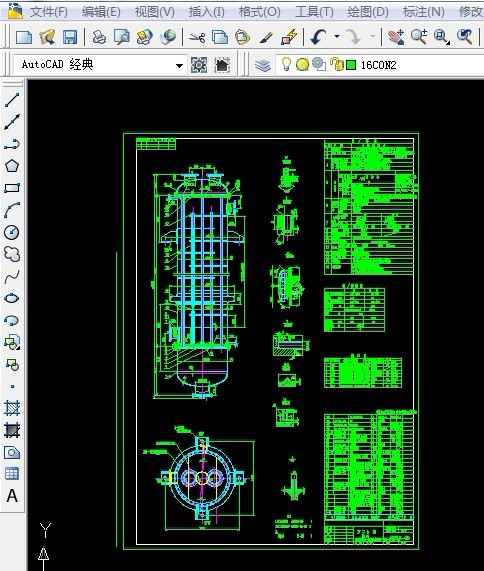This screenshot has height=571, width=484.
Task: Click the 3D DWF globe icon
Action: tap(168, 37)
